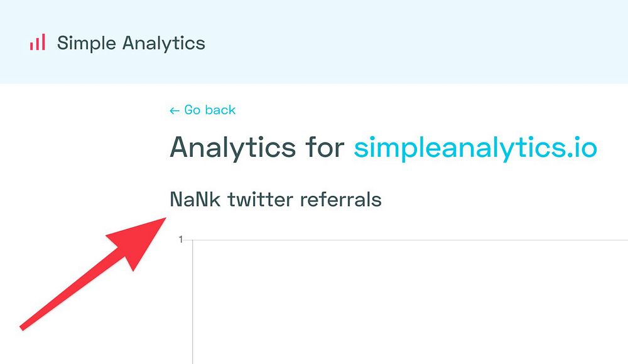Click inside the empty chart area
Viewport: 628px width, 364px height.
tap(408, 301)
